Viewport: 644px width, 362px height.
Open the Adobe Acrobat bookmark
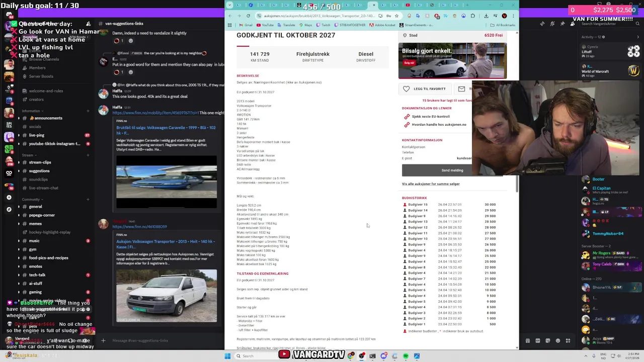(382, 25)
